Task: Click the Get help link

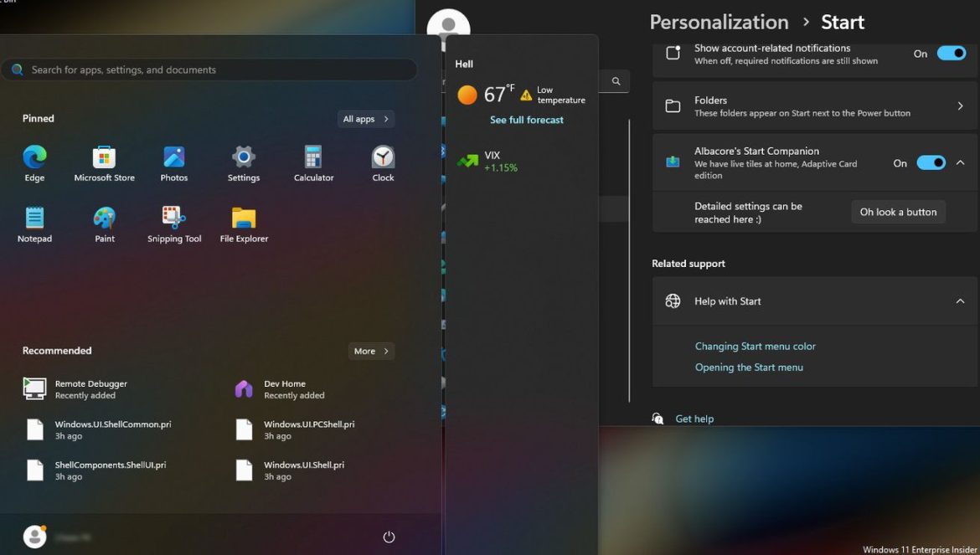Action: pos(694,419)
